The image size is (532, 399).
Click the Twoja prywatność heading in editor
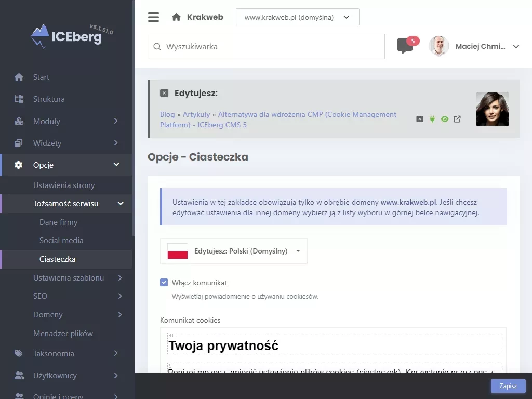click(223, 345)
